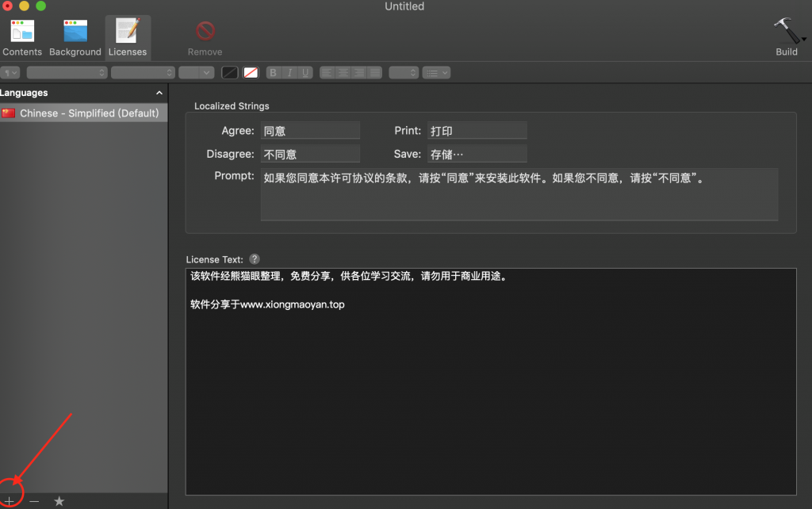The width and height of the screenshot is (812, 509).
Task: Open the font typeface popup
Action: click(x=143, y=72)
